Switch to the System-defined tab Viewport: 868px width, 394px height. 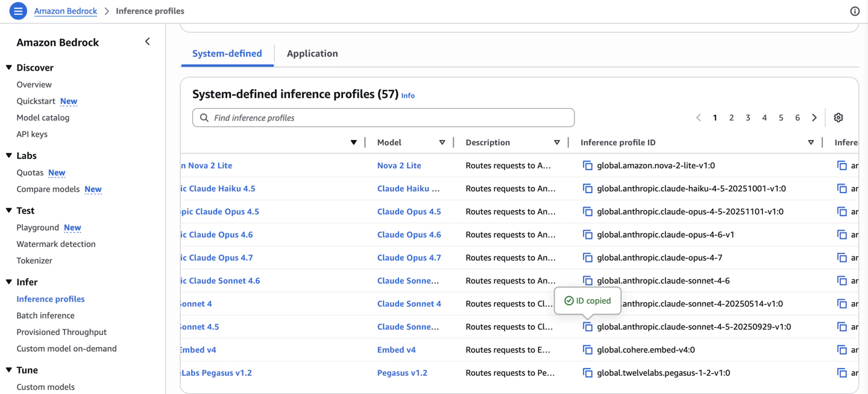click(227, 53)
